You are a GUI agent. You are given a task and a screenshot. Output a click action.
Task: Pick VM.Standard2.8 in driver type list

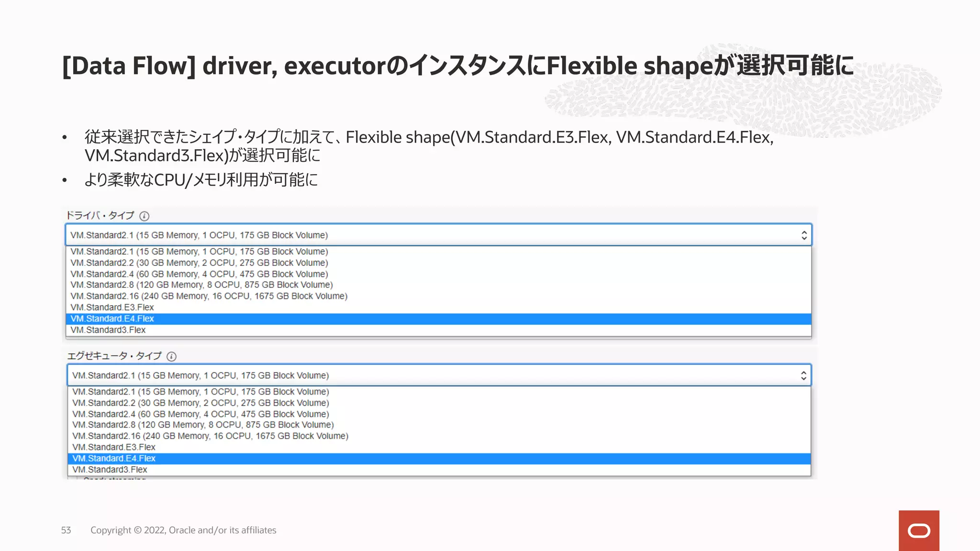point(439,285)
